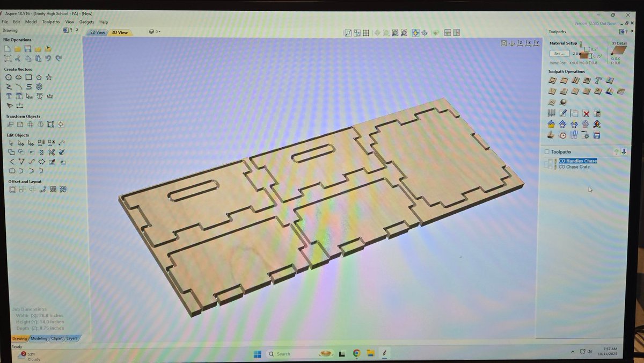Open the File menu

coord(4,22)
